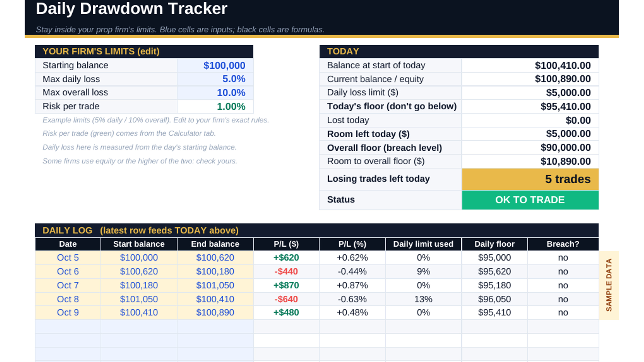This screenshot has height=362, width=644.
Task: Select the End balance column header
Action: [215, 244]
